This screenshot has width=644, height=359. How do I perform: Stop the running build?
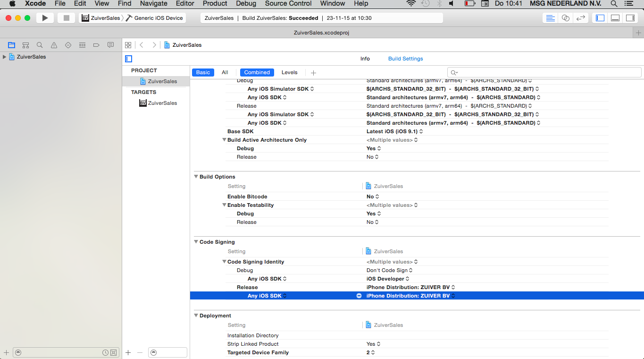pyautogui.click(x=67, y=18)
